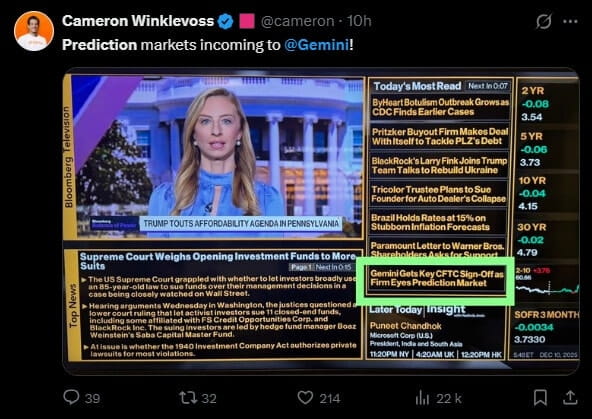Open the three-dot more options menu
Screen dimensions: 592x419
[x=570, y=22]
